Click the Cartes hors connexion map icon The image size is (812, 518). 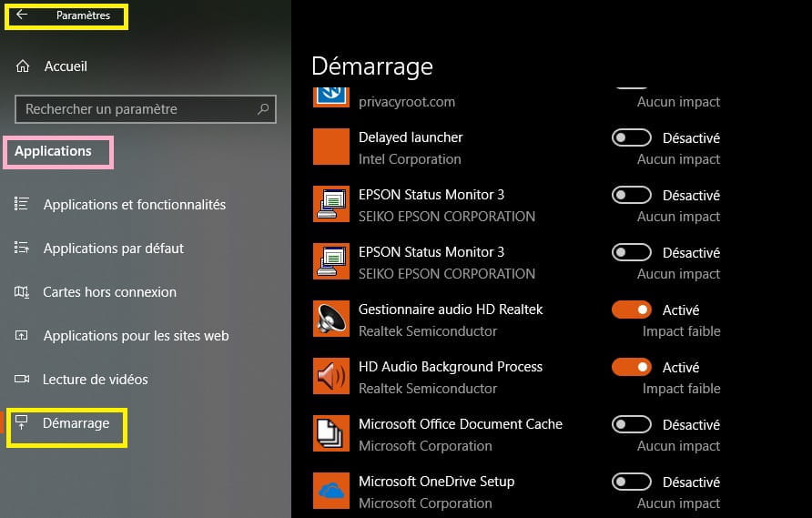(x=22, y=292)
